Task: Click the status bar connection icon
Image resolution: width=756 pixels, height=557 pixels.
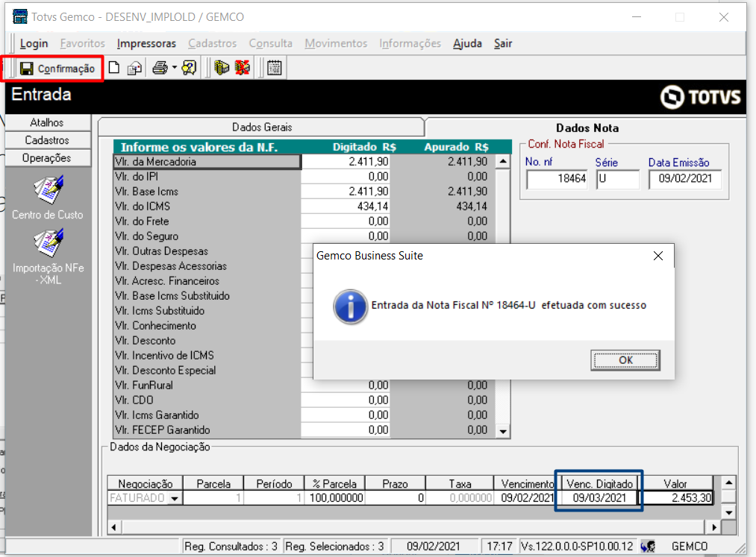Action: (x=648, y=547)
